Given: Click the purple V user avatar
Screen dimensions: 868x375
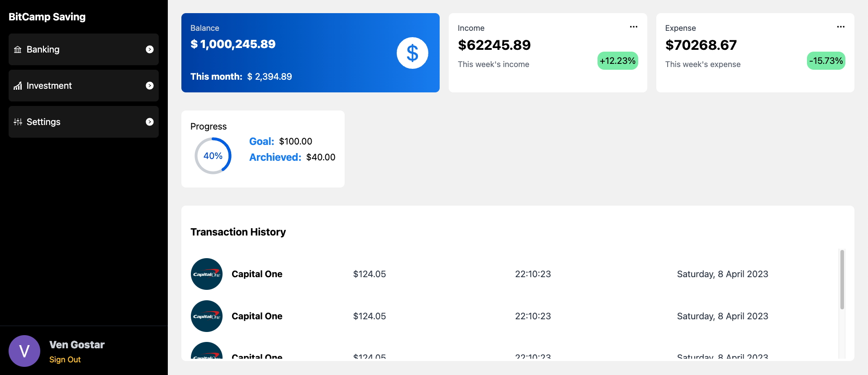Looking at the screenshot, I should pyautogui.click(x=24, y=351).
